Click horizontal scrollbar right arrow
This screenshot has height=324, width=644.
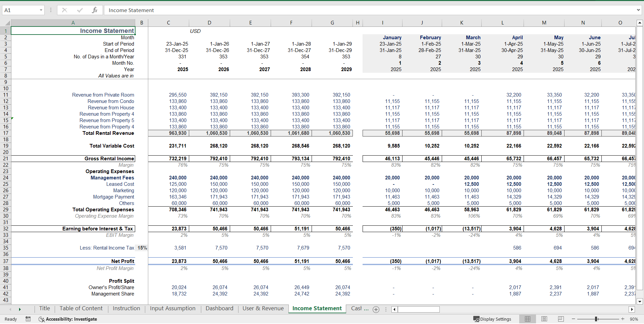click(632, 309)
